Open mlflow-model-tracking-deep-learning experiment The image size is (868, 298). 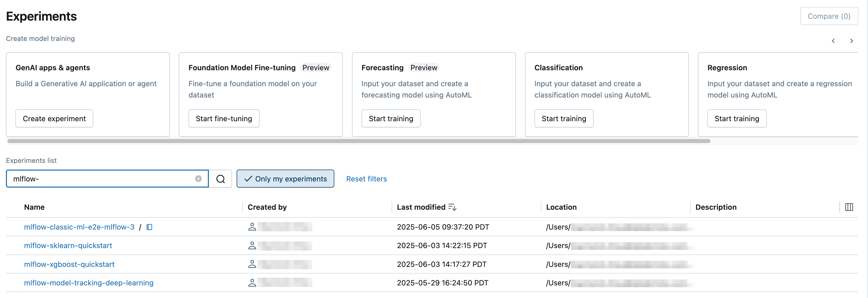coord(89,283)
